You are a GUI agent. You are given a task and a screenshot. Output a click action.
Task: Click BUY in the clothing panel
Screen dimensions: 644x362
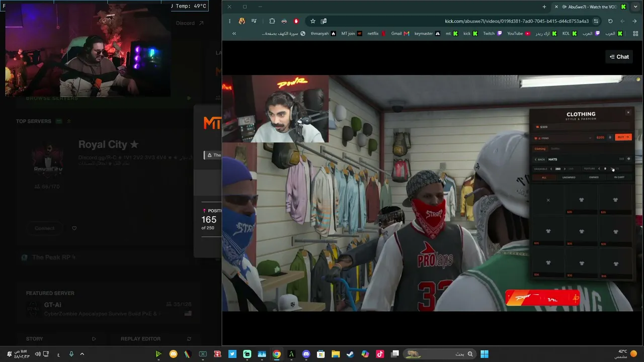[x=623, y=137]
